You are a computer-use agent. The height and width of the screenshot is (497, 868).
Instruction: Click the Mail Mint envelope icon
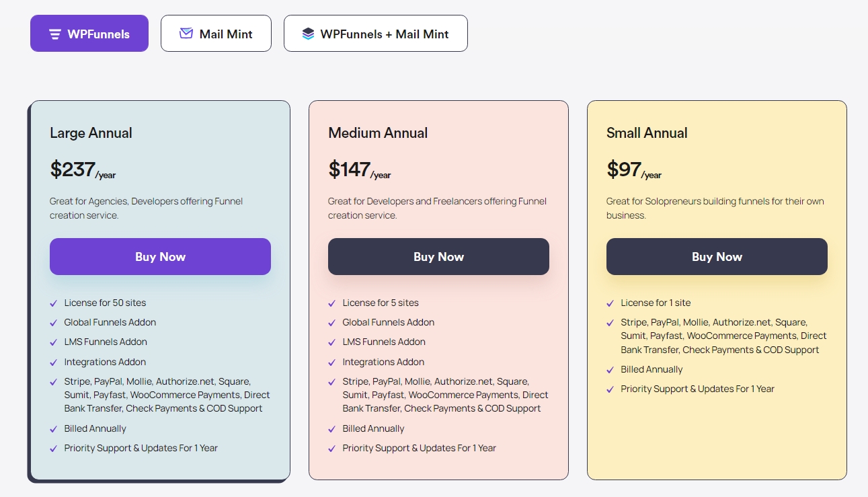click(186, 33)
